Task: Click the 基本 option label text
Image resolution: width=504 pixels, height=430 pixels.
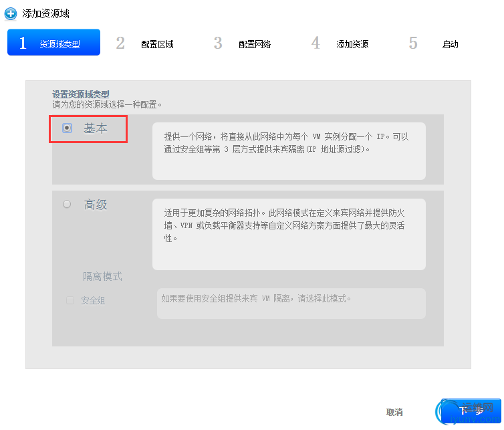Action: coord(96,128)
